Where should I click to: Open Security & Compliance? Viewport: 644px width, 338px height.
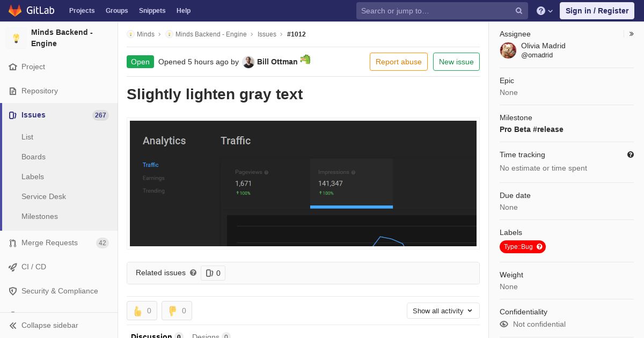click(x=60, y=291)
